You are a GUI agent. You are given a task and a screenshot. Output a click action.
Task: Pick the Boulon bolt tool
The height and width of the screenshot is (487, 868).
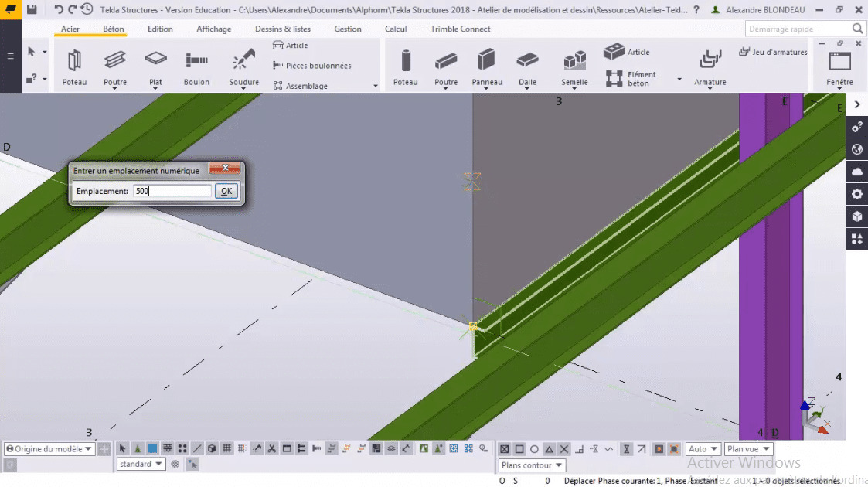tap(196, 67)
